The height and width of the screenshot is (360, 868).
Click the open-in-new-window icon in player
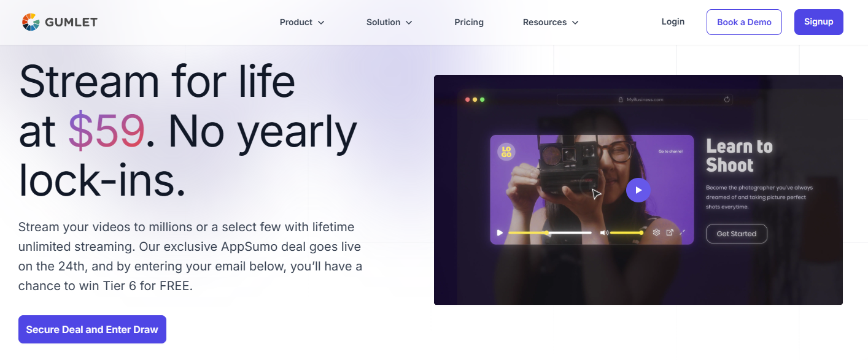click(x=670, y=232)
